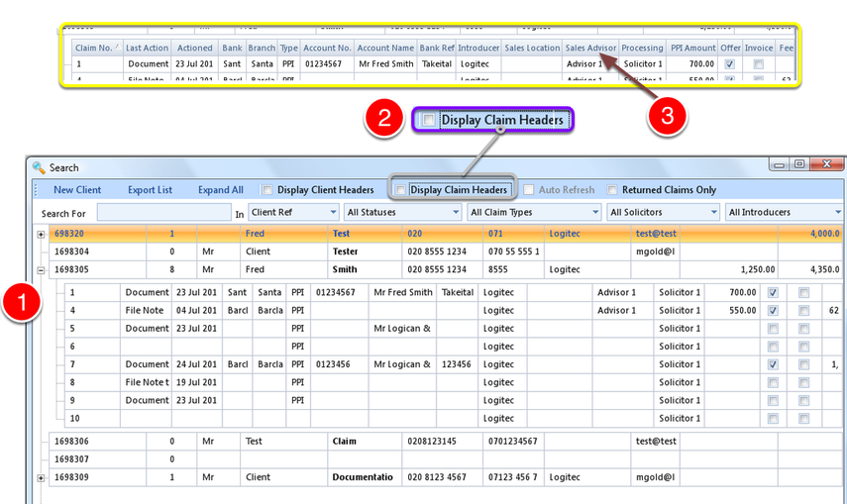Select client ref 1698306 cell
This screenshot has height=504, width=847.
97,442
